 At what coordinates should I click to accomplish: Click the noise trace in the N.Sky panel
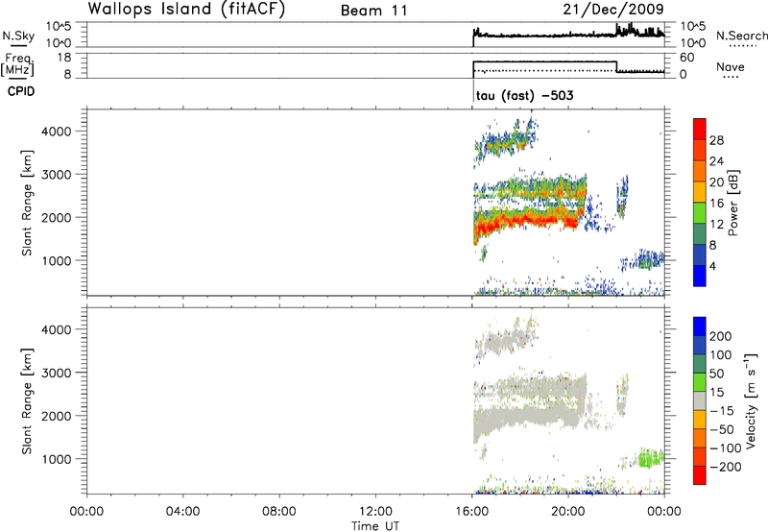(x=568, y=35)
